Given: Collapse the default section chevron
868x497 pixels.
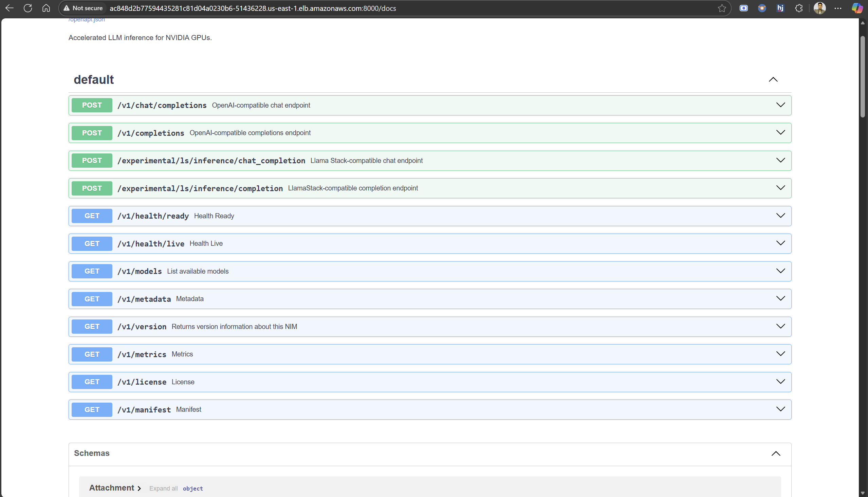Looking at the screenshot, I should pos(773,79).
